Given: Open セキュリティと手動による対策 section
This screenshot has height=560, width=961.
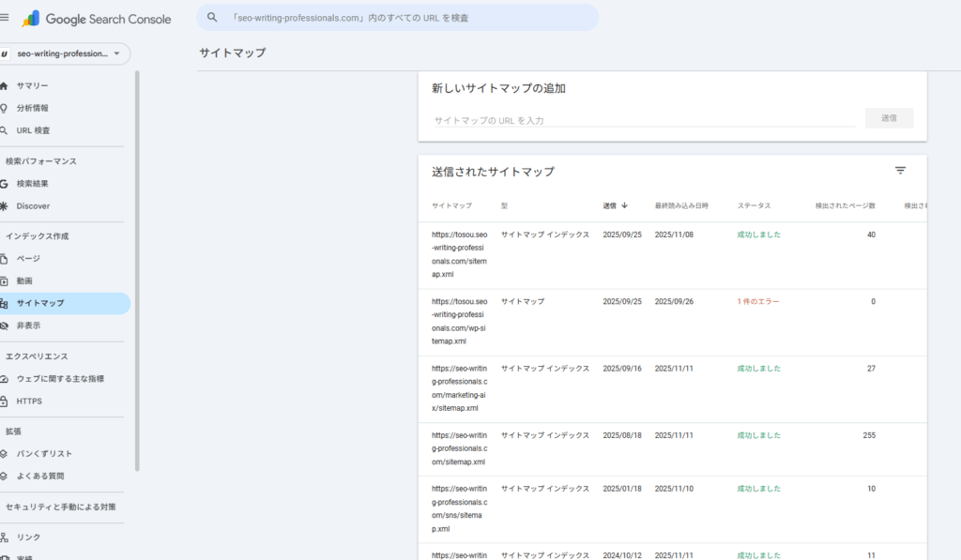Looking at the screenshot, I should pyautogui.click(x=61, y=506).
